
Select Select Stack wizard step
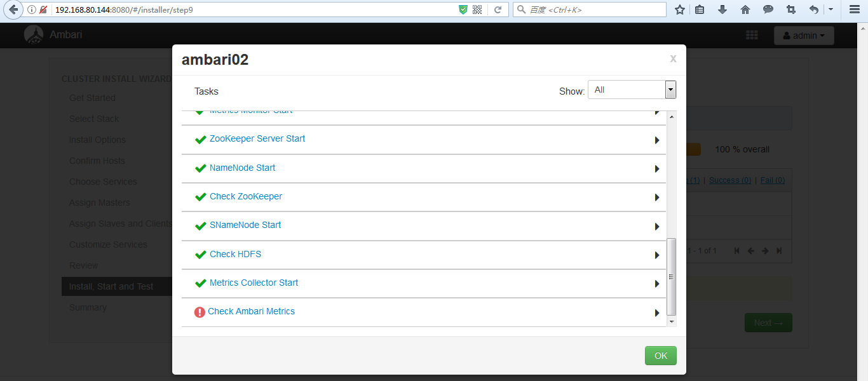click(94, 119)
